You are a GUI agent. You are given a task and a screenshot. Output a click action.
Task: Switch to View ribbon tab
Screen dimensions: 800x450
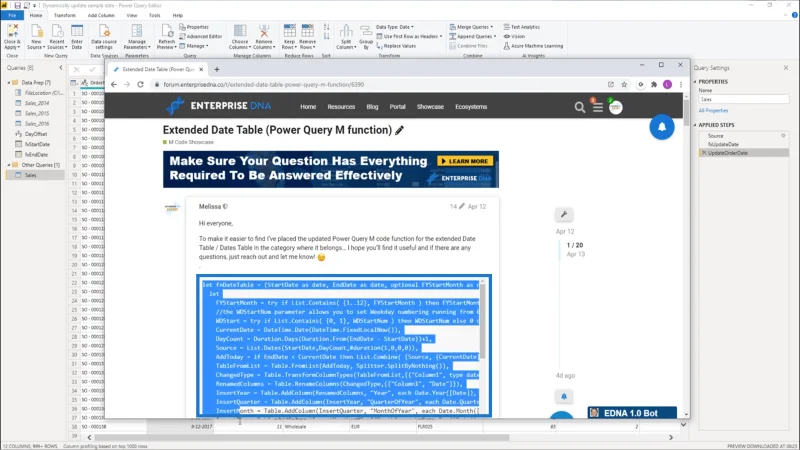(132, 15)
